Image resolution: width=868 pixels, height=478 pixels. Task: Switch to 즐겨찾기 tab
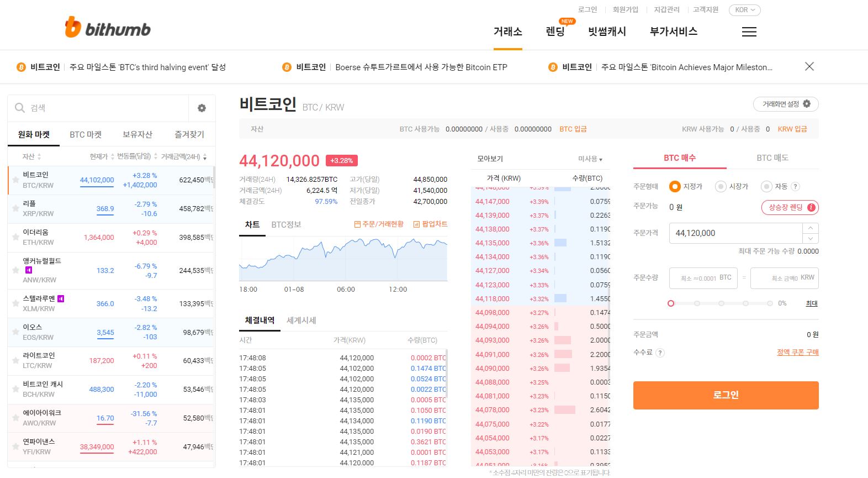pos(189,134)
